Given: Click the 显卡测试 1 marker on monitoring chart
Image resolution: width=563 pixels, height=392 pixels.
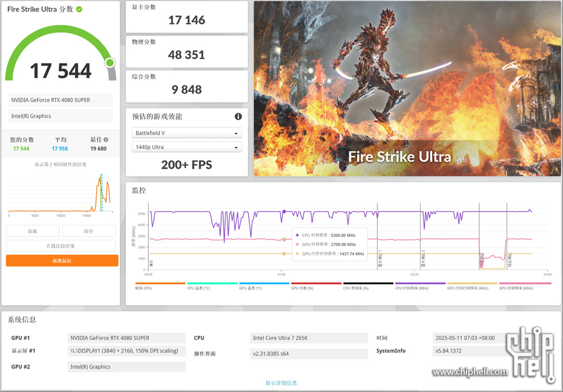Looking at the screenshot, I should click(380, 259).
